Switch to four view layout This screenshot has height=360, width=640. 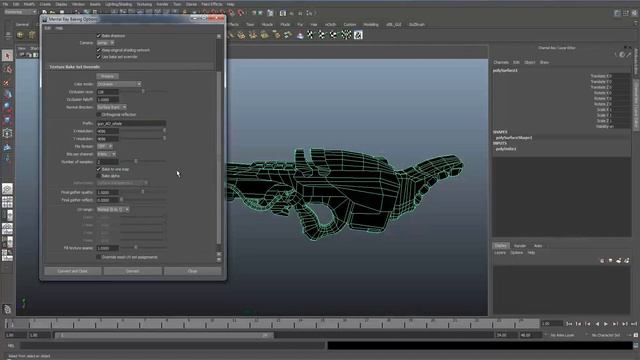[7, 202]
